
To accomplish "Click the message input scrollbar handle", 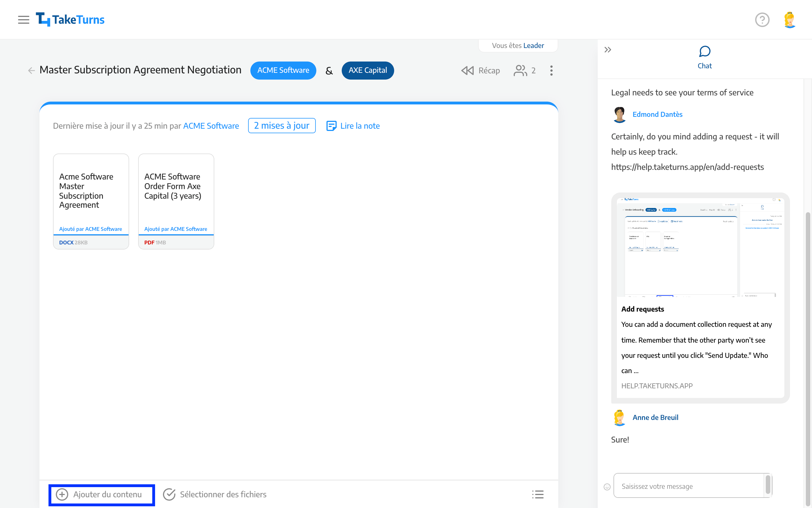I will [x=768, y=485].
